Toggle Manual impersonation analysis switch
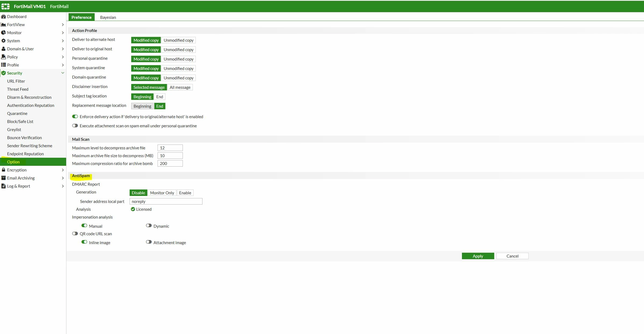This screenshot has height=334, width=644. 84,226
